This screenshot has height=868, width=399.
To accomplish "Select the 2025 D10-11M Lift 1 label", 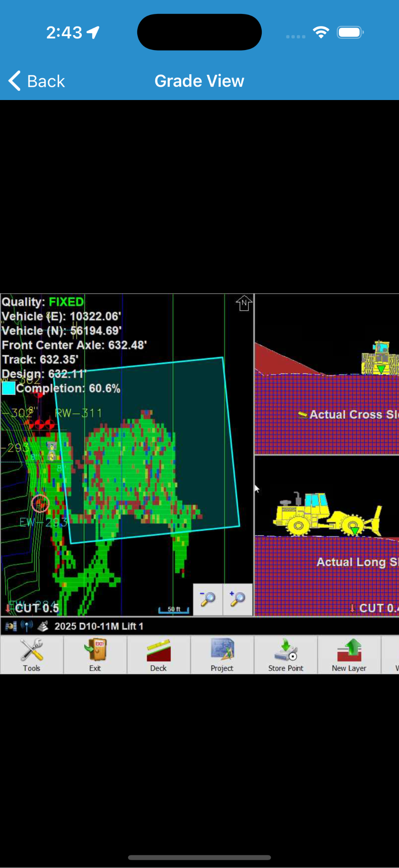I will [99, 626].
